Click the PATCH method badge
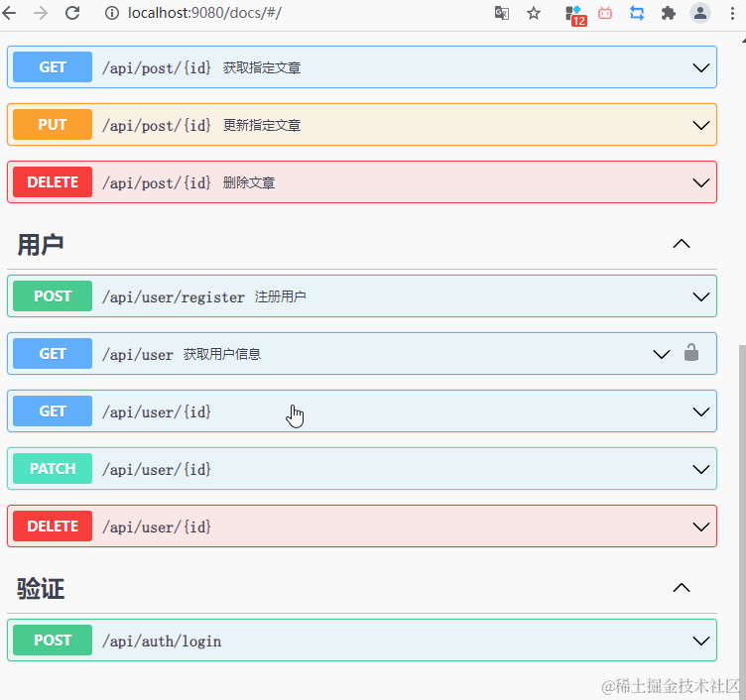The width and height of the screenshot is (746, 700). (x=53, y=469)
